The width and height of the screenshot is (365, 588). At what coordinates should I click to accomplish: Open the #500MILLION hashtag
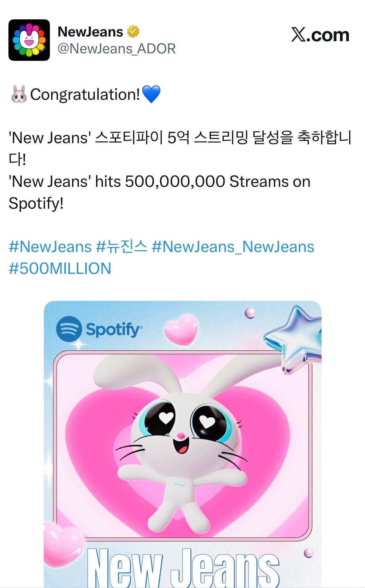[x=60, y=269]
